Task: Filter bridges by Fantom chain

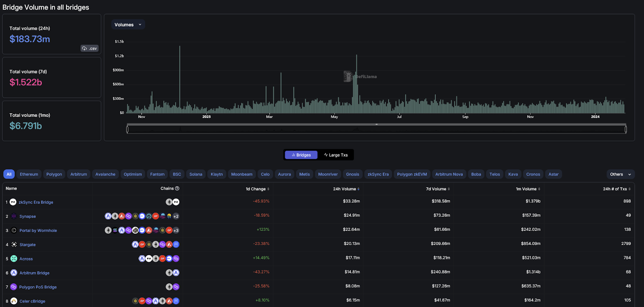Action: (157, 174)
